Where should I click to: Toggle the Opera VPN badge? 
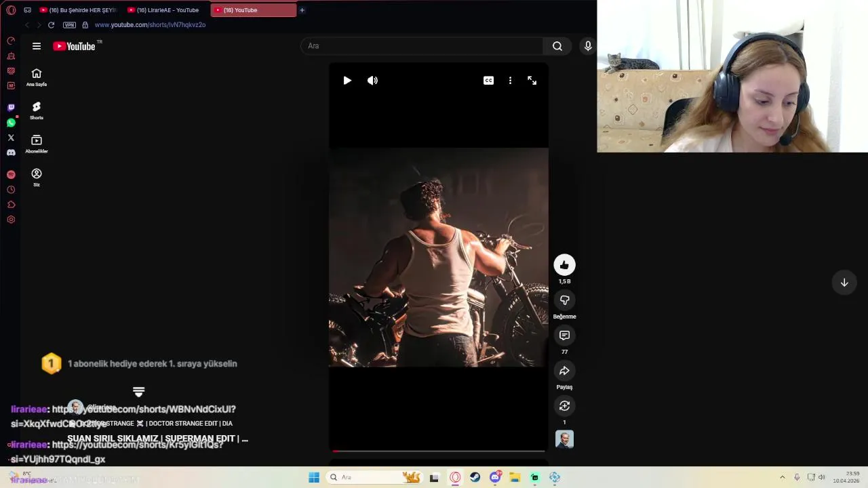point(69,25)
